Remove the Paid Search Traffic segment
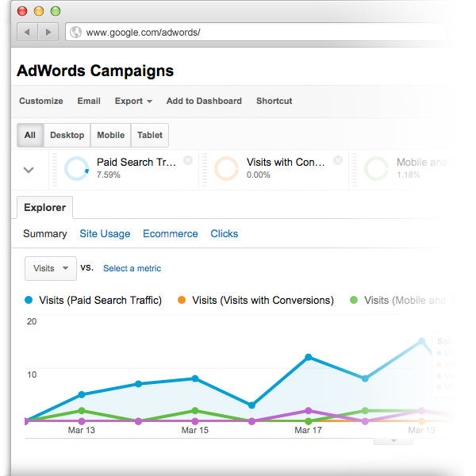 (188, 160)
